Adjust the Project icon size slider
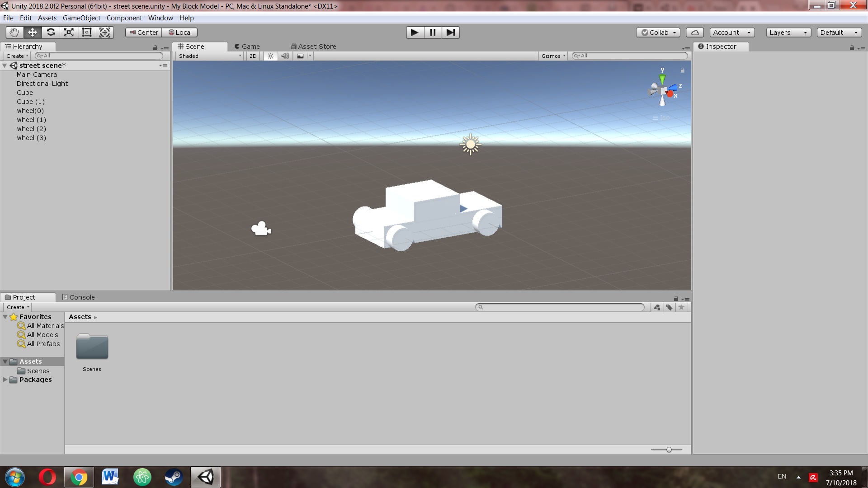The width and height of the screenshot is (868, 488). pyautogui.click(x=667, y=450)
